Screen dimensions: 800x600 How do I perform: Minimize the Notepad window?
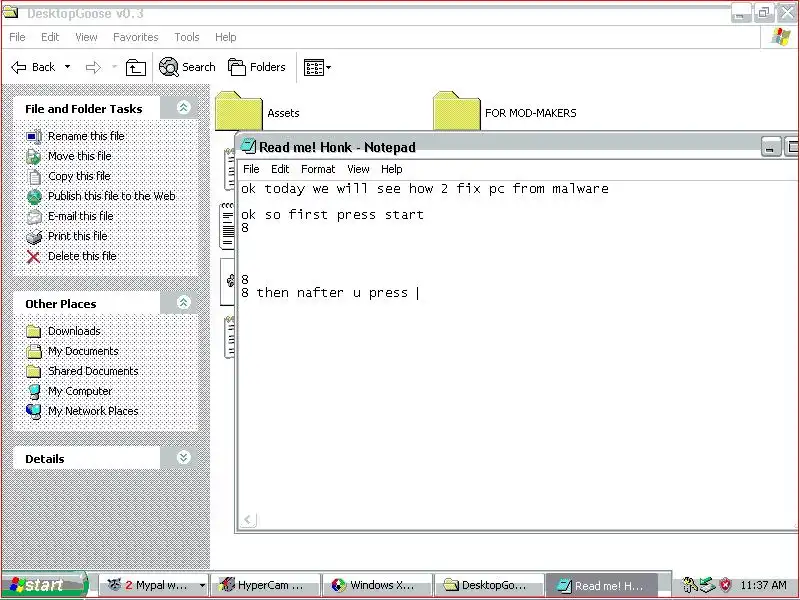(770, 147)
